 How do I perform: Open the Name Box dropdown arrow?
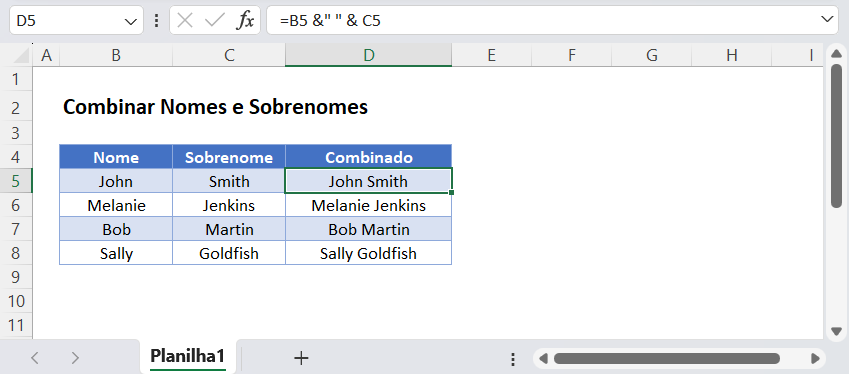coord(130,21)
